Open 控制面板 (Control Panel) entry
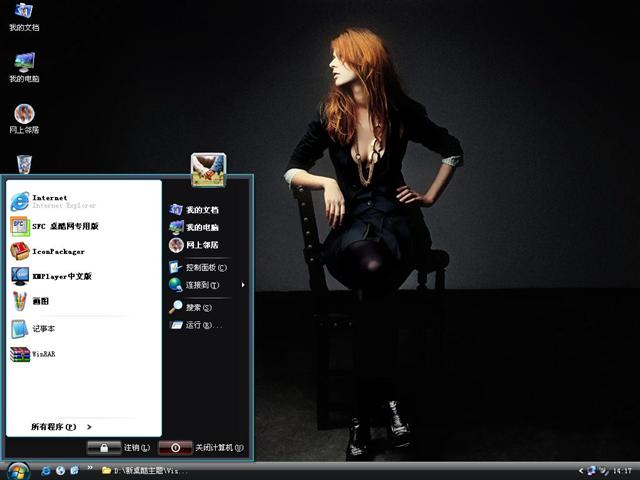Viewport: 640px width, 480px height. coord(198,267)
